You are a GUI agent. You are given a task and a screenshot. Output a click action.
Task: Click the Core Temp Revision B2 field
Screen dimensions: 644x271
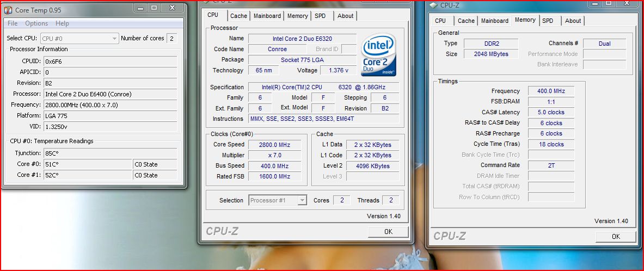(111, 83)
